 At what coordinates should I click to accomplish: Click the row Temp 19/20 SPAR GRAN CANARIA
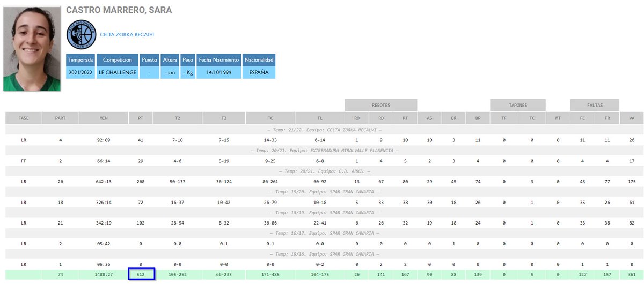324,192
